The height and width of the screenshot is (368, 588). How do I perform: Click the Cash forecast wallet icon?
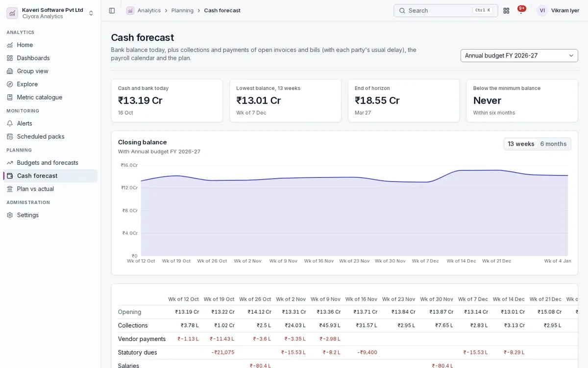[x=10, y=176]
